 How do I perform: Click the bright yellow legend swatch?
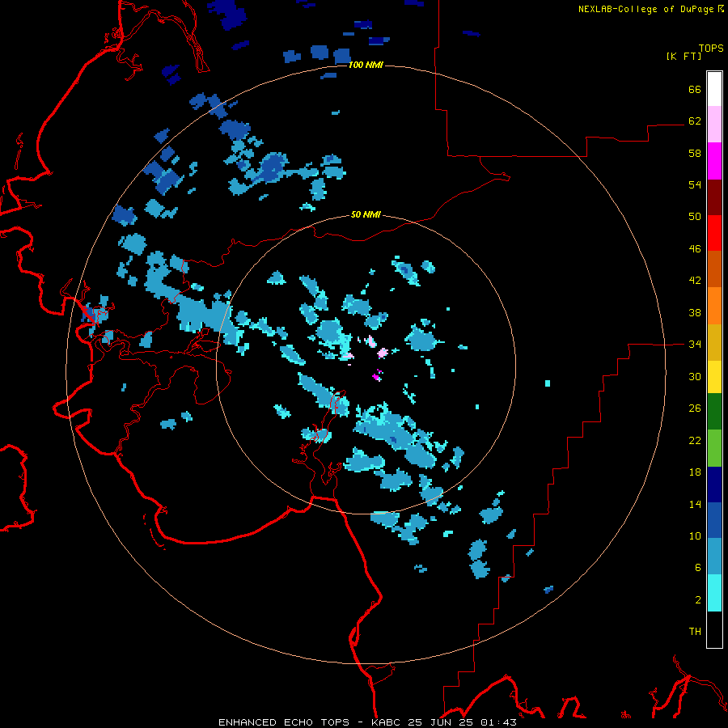click(714, 376)
